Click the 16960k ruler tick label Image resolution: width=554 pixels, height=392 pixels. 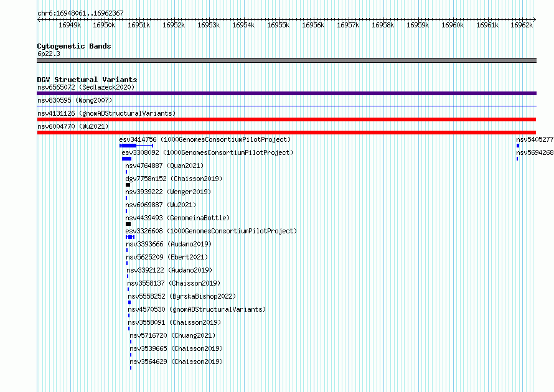(x=453, y=25)
